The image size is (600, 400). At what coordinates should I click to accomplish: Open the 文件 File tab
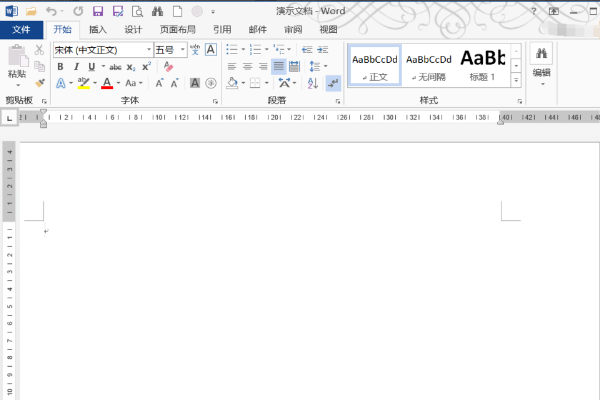click(21, 30)
